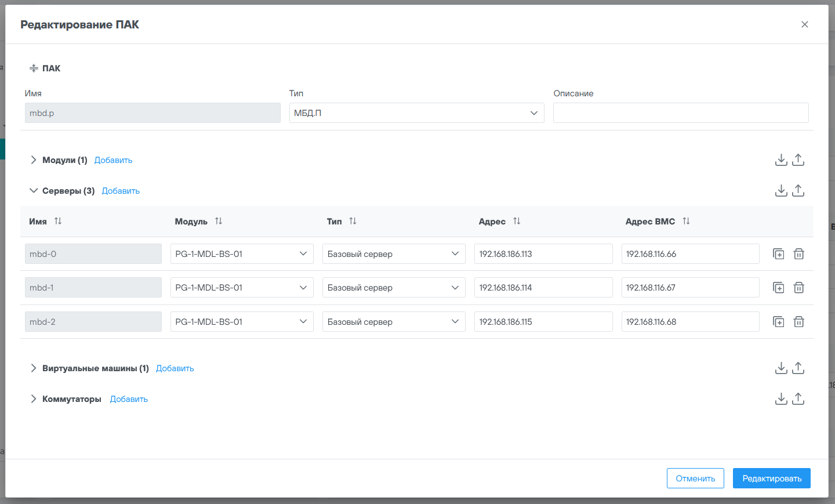Duplicate the mbd-0 server row
Screen dimensions: 835x504
point(778,254)
